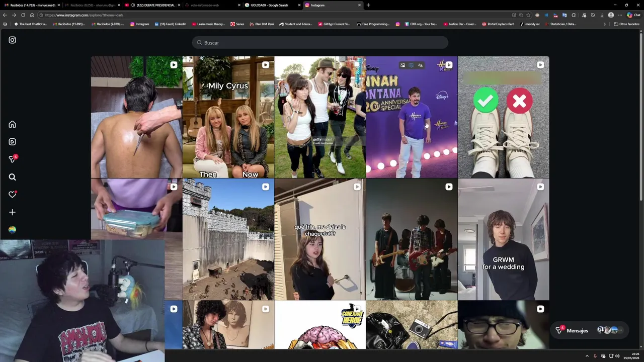This screenshot has width=644, height=362.
Task: Click the browser home button
Action: [32, 15]
